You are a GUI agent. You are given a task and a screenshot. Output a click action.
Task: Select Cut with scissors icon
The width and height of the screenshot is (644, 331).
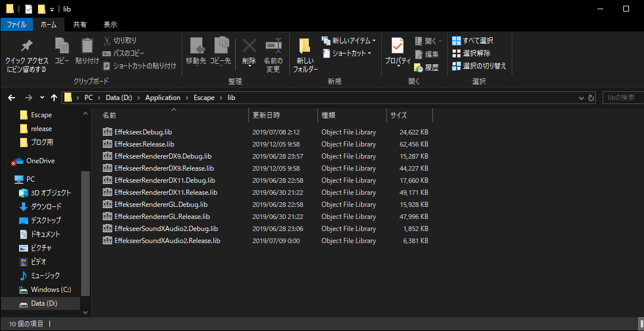[120, 40]
